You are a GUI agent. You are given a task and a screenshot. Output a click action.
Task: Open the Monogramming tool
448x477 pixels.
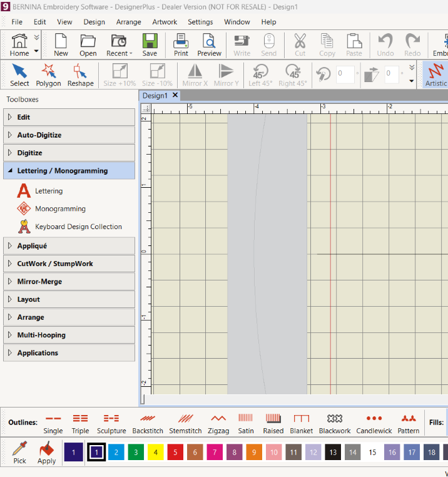pos(60,209)
